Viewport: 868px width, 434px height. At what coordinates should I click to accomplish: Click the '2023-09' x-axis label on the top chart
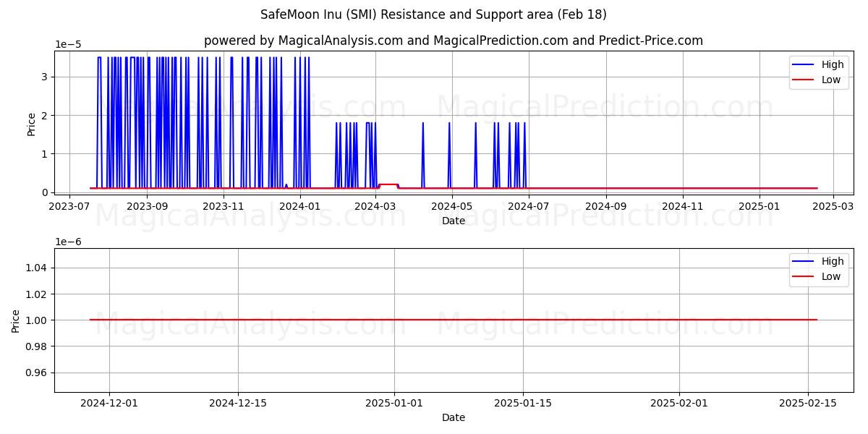(x=147, y=206)
